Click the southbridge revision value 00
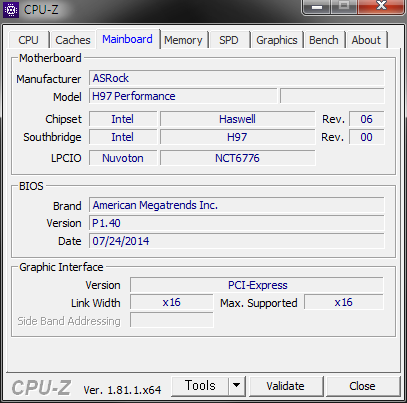407x403 pixels. click(x=366, y=137)
